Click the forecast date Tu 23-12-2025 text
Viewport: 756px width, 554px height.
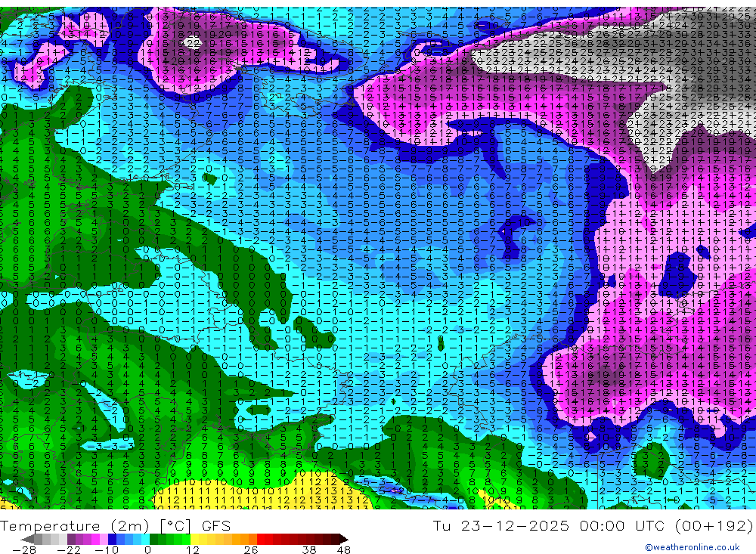[501, 525]
